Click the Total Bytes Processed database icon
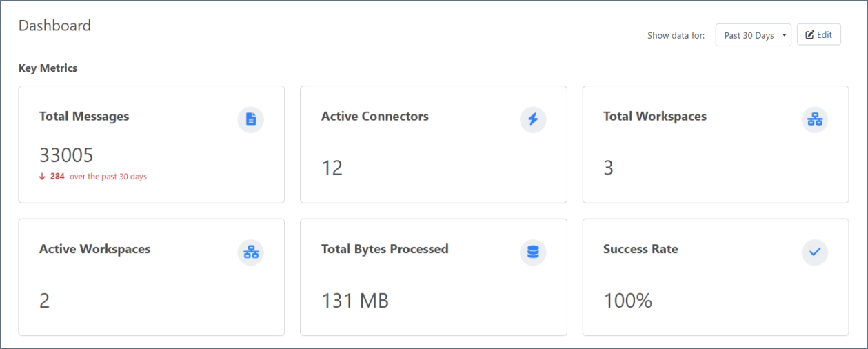The width and height of the screenshot is (868, 349). click(x=533, y=252)
